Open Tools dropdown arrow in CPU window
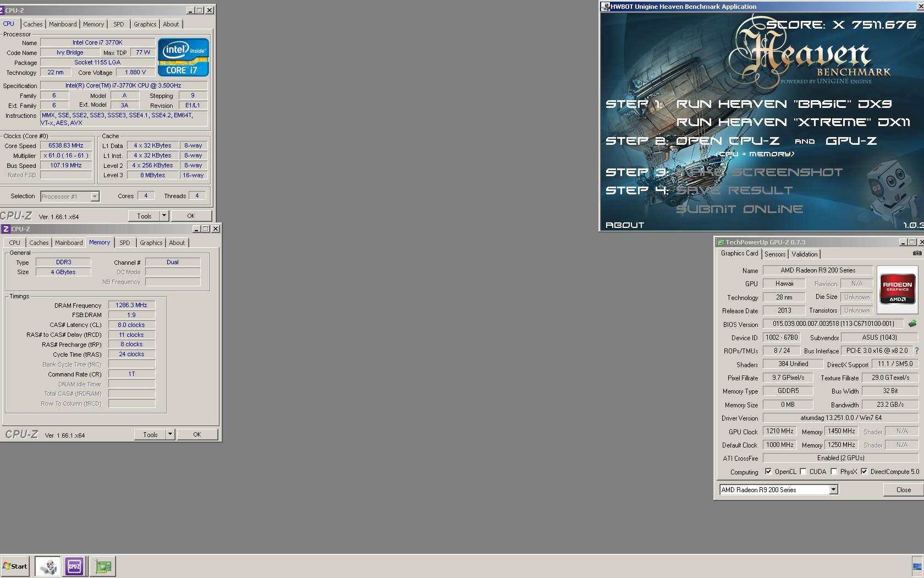Viewport: 924px width, 578px height. (164, 216)
